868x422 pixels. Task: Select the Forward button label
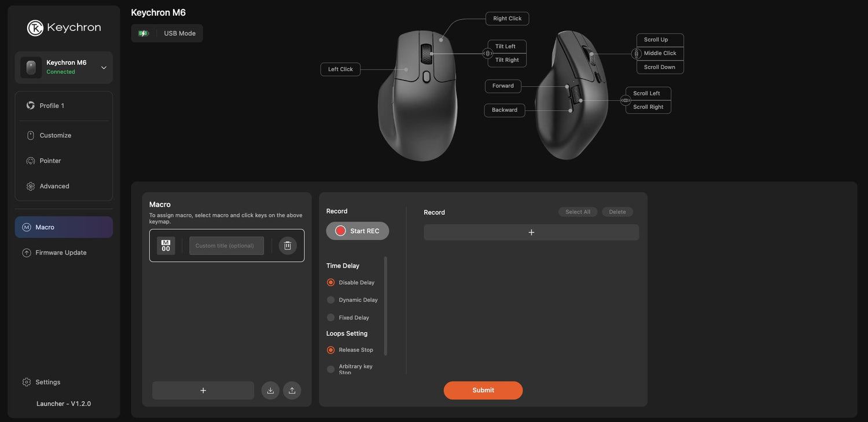[503, 86]
